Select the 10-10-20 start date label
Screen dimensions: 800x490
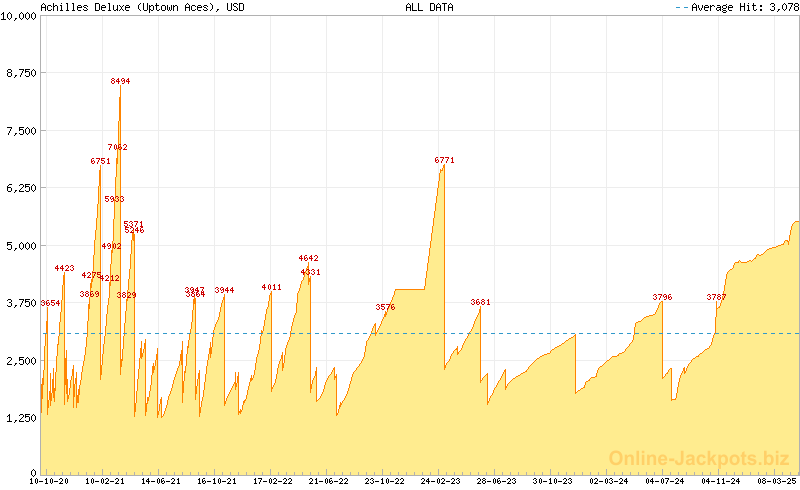(50, 481)
